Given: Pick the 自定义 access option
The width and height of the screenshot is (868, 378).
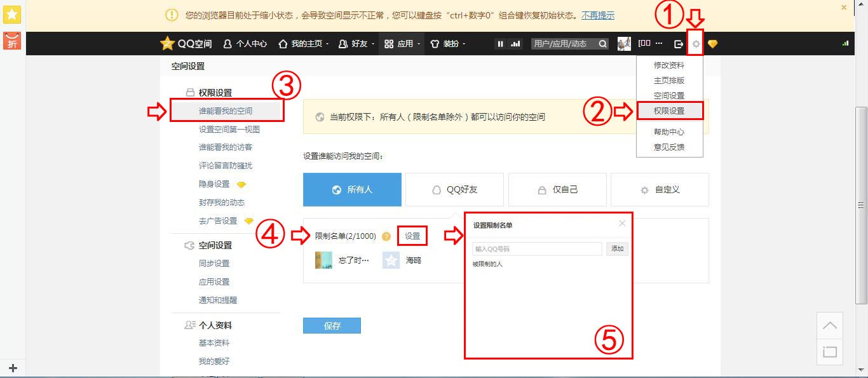Looking at the screenshot, I should (660, 189).
